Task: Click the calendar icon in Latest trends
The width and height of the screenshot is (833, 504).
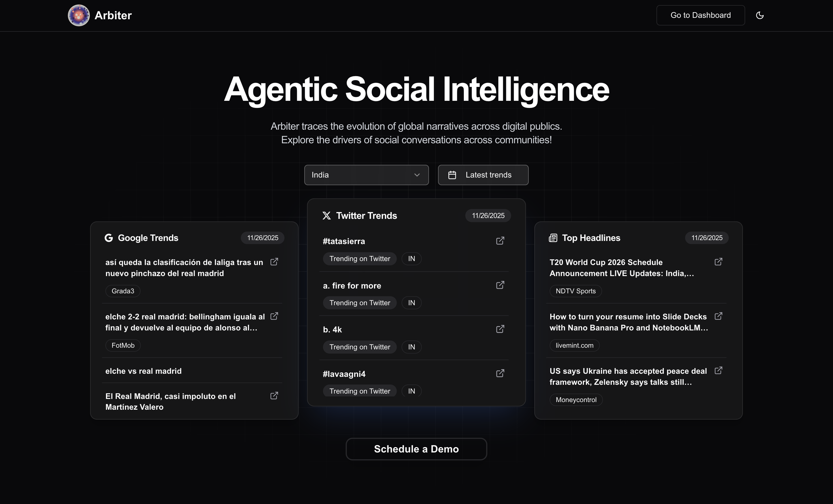Action: 452,175
